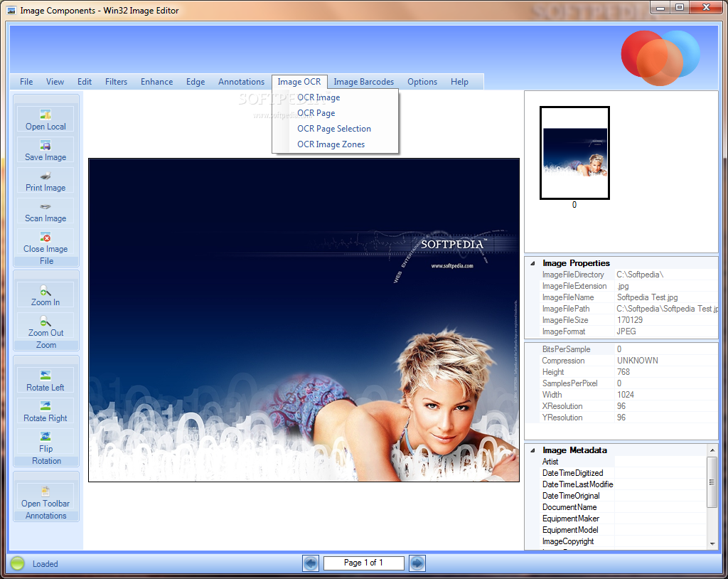This screenshot has height=579, width=728.
Task: Choose OCR Image from the menu
Action: pyautogui.click(x=336, y=97)
